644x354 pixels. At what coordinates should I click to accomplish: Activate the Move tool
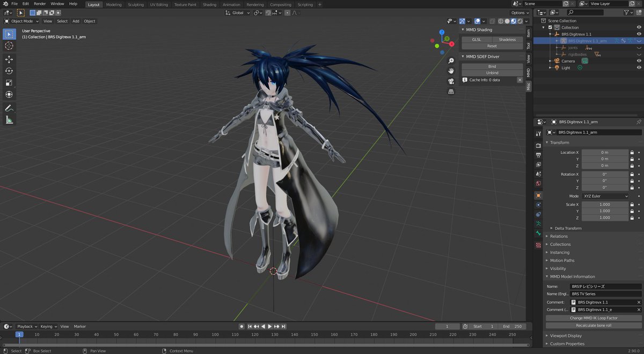click(x=9, y=59)
